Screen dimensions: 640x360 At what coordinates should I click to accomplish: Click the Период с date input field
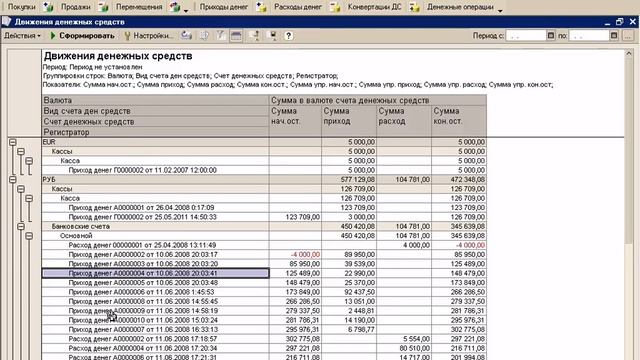526,36
